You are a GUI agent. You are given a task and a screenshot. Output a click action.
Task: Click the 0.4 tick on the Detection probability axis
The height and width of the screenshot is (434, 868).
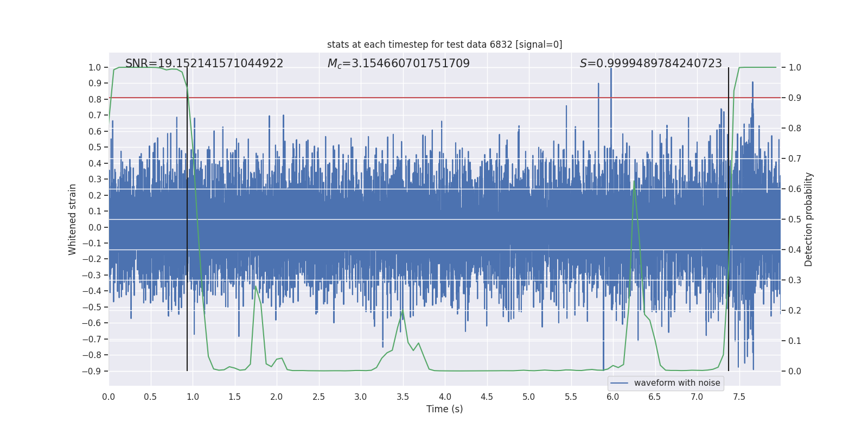click(795, 250)
